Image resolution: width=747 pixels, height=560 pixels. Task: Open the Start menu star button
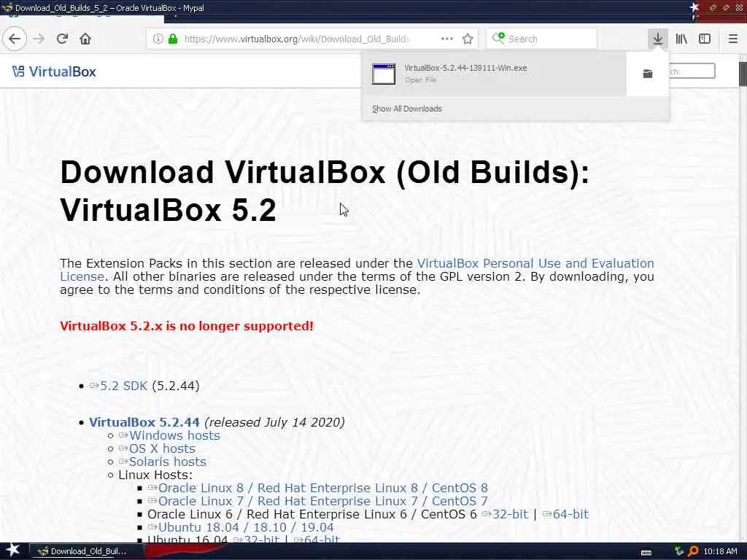pos(12,551)
